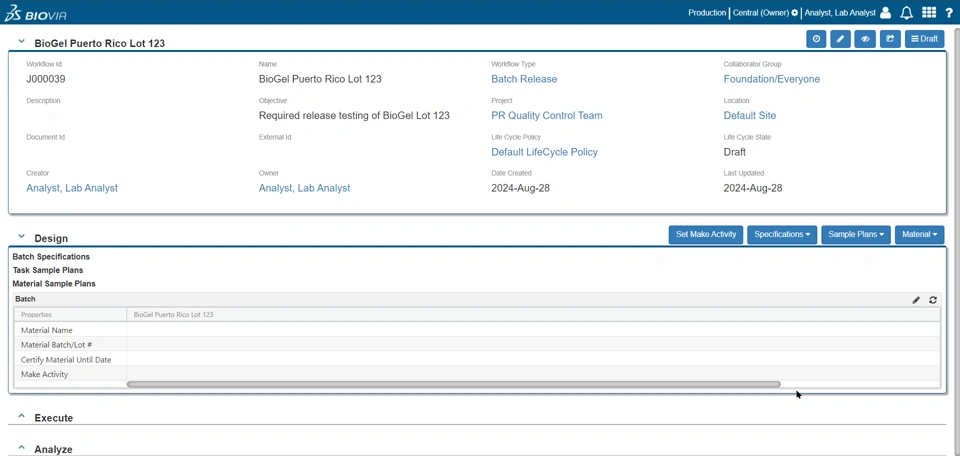The image size is (960, 456).
Task: Click the Date Created value 2024-Aug-28
Action: (x=520, y=188)
